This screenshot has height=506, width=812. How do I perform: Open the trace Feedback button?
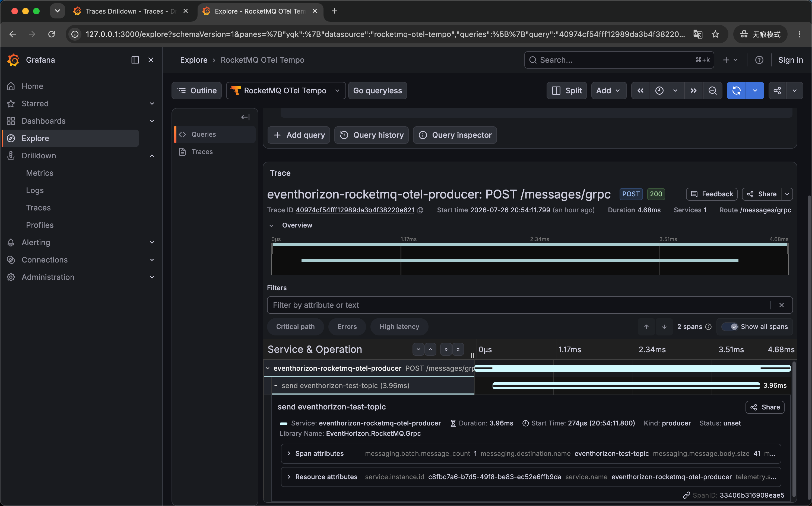click(x=712, y=194)
